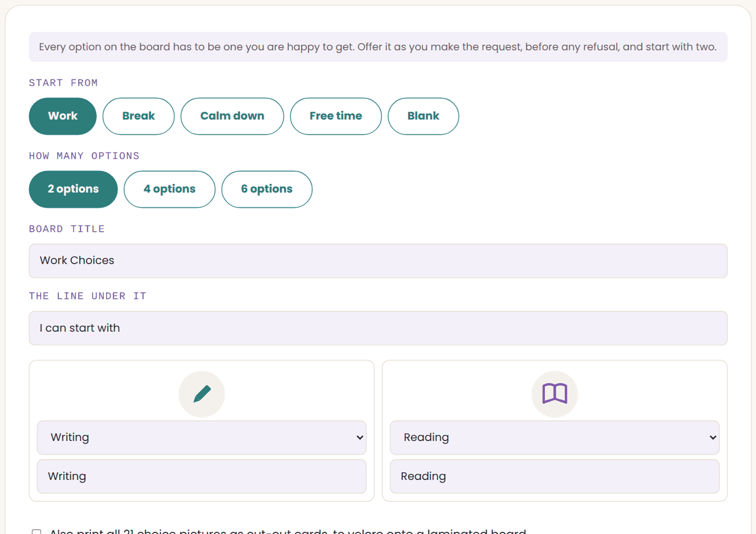The image size is (756, 534).
Task: Set the board to 2 options
Action: pos(73,189)
